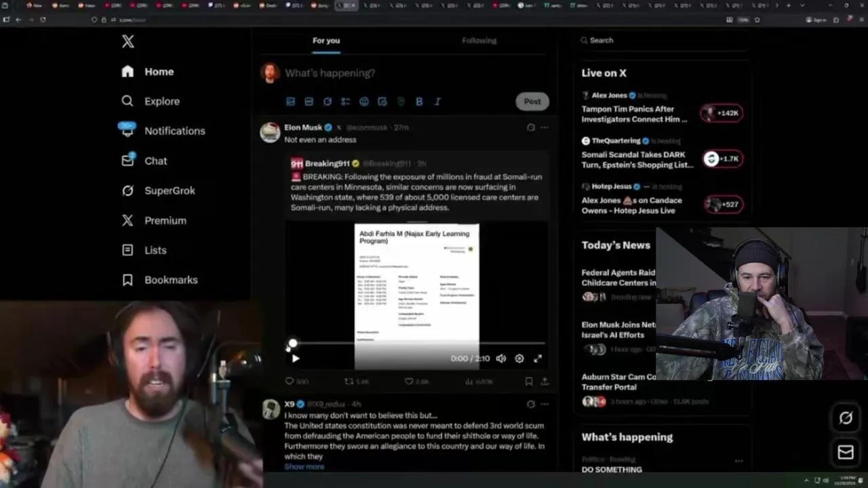The width and height of the screenshot is (868, 488).
Task: Open the floating messages button
Action: click(846, 452)
